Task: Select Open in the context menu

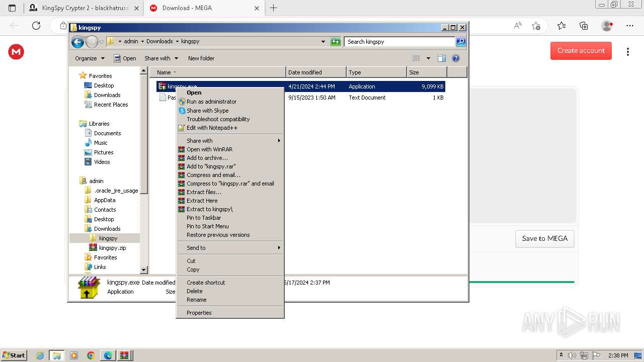Action: click(230, 93)
